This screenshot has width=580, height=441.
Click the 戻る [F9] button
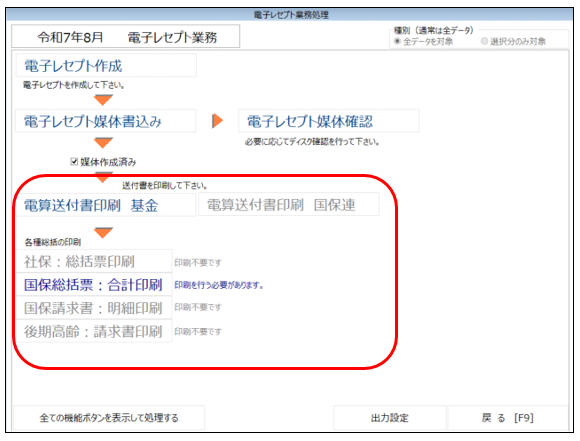click(x=508, y=418)
